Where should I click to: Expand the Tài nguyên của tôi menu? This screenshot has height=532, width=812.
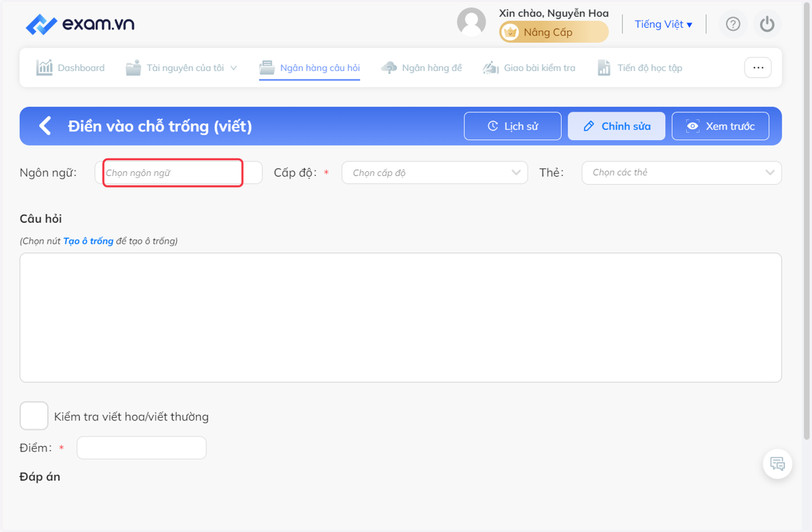coord(182,68)
